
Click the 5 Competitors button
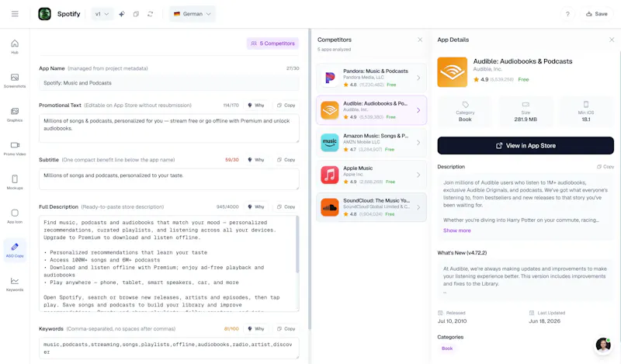[272, 43]
